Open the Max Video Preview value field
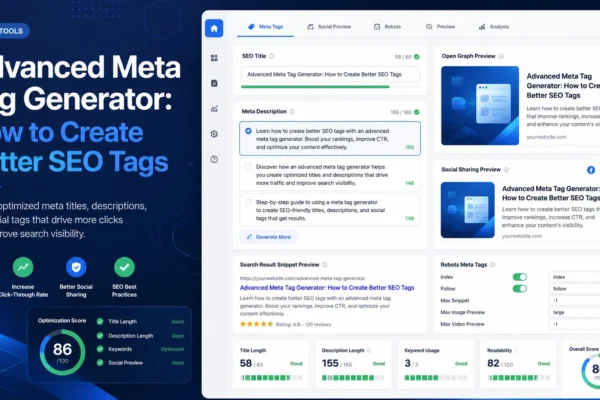 [574, 324]
